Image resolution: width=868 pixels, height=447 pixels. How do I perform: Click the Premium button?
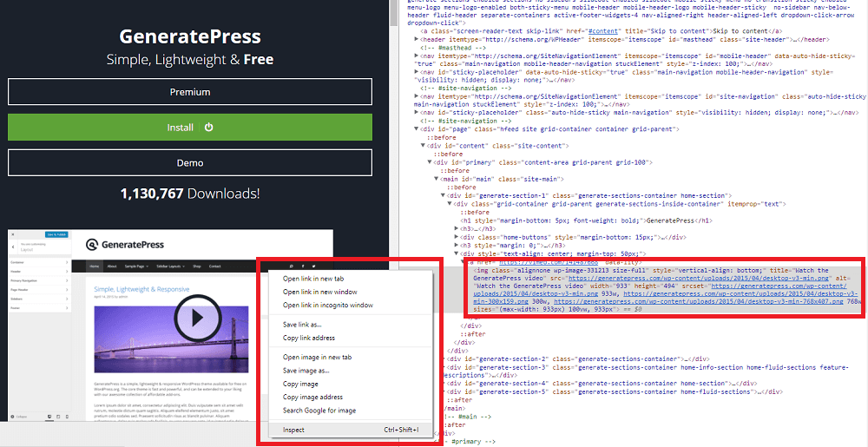190,92
